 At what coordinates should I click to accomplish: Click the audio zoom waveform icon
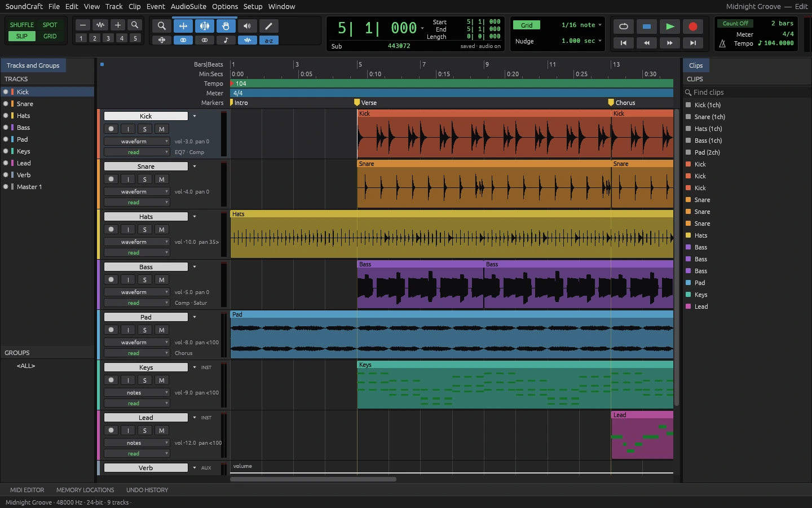point(100,25)
